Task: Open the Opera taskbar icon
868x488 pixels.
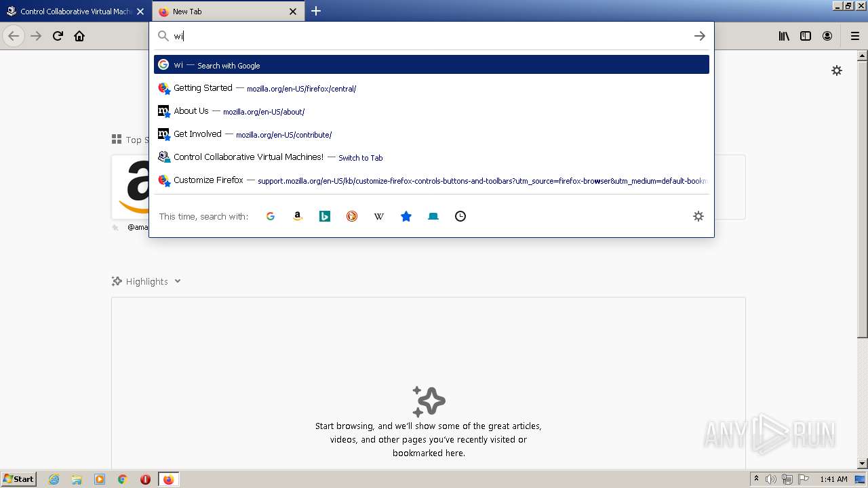Action: click(145, 479)
